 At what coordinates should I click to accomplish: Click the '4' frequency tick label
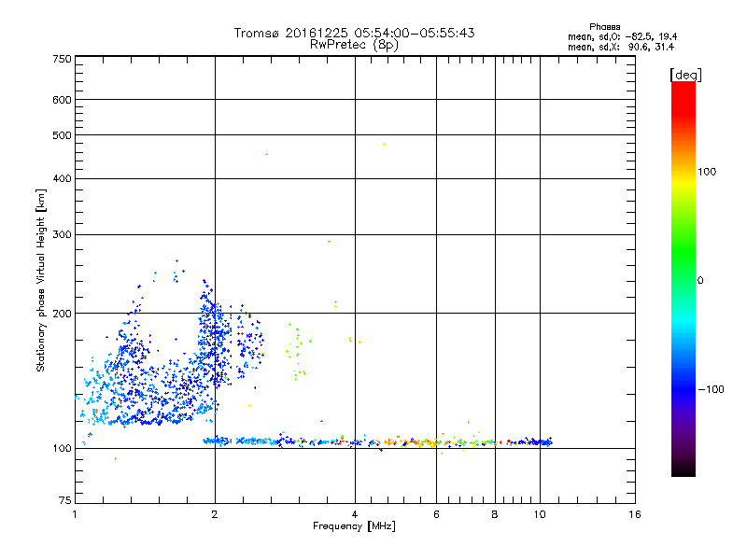(x=355, y=514)
